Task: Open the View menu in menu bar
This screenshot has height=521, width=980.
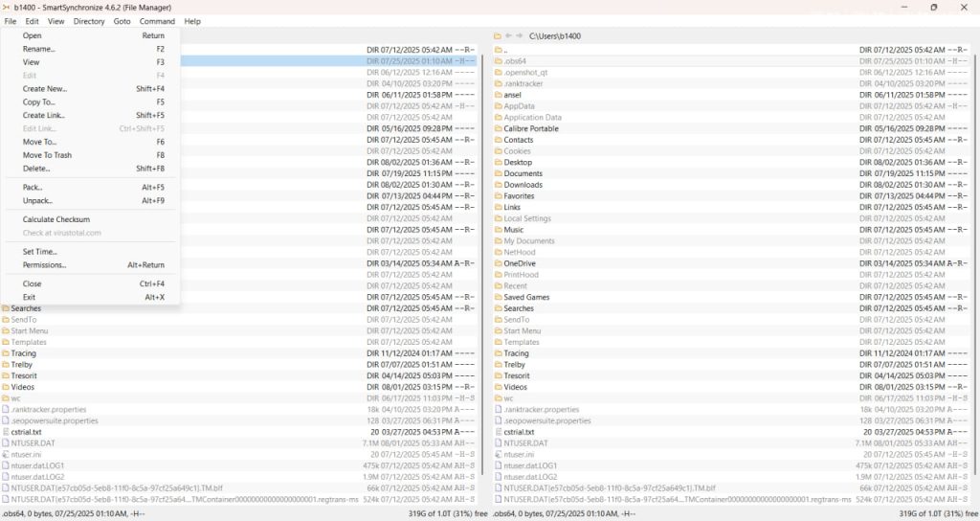Action: [56, 21]
